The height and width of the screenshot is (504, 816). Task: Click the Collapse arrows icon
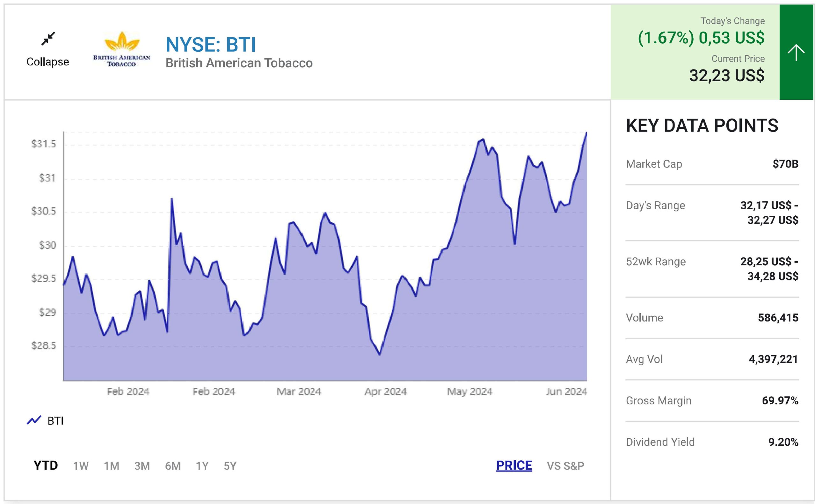tap(48, 39)
